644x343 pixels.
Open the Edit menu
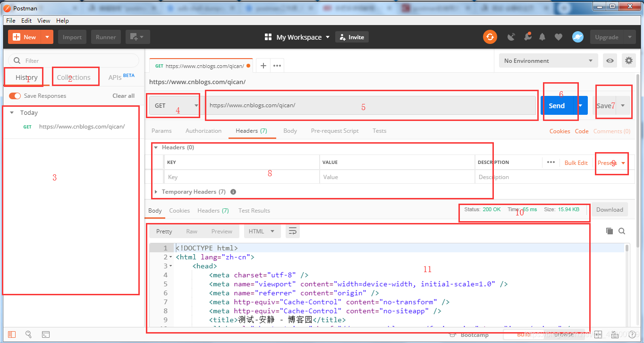point(26,20)
